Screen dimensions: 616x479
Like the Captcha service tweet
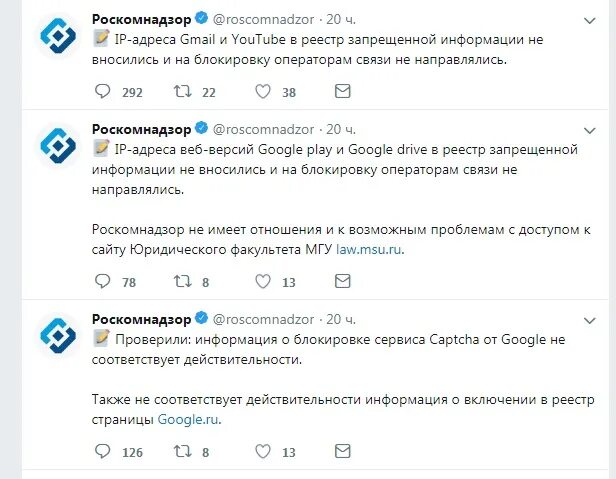pos(263,451)
